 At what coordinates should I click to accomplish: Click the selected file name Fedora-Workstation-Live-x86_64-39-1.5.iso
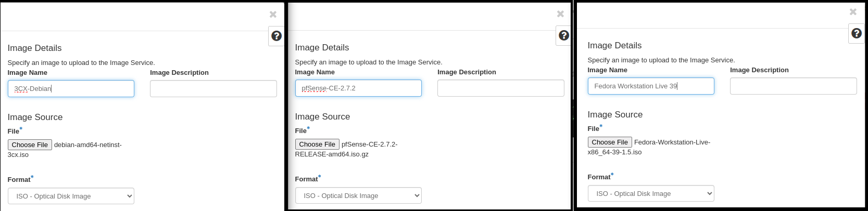(x=672, y=142)
